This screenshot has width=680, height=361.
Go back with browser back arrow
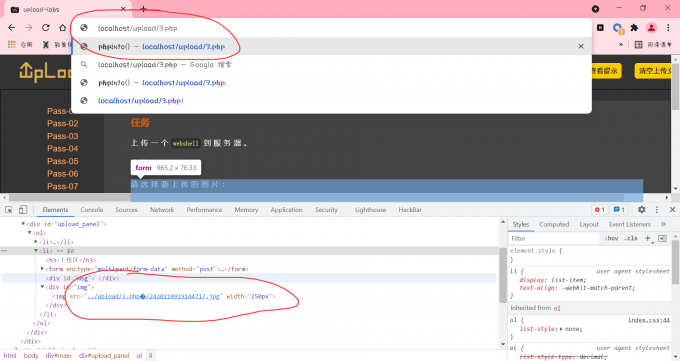click(x=12, y=28)
